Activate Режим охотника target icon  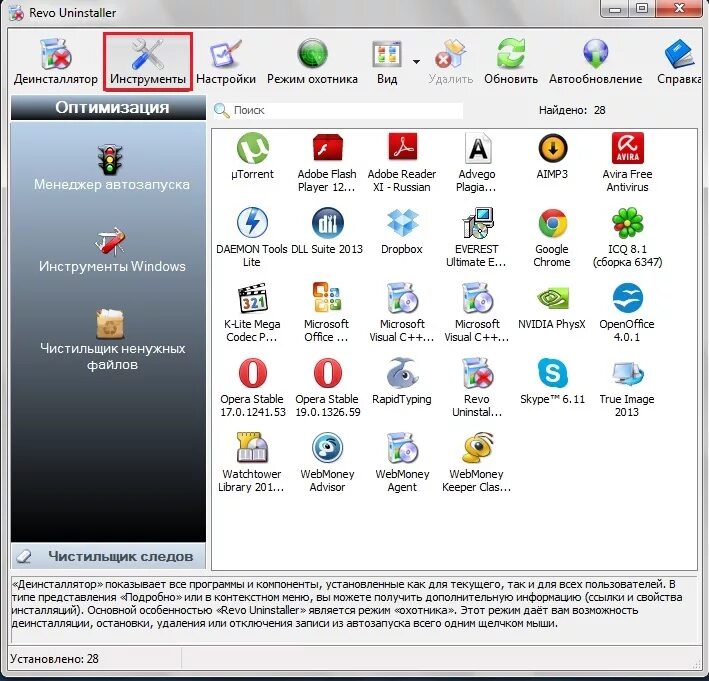pyautogui.click(x=312, y=53)
